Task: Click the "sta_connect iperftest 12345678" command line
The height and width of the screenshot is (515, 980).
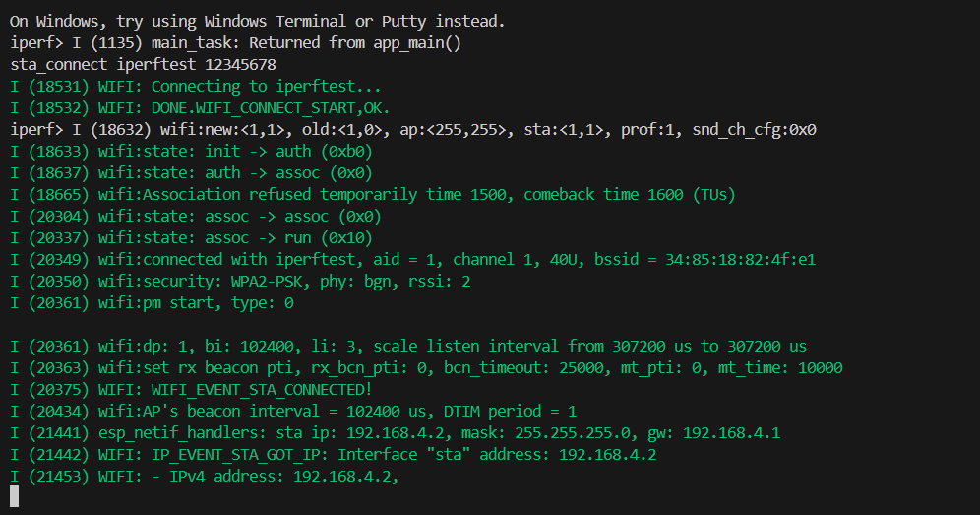Action: (x=143, y=65)
